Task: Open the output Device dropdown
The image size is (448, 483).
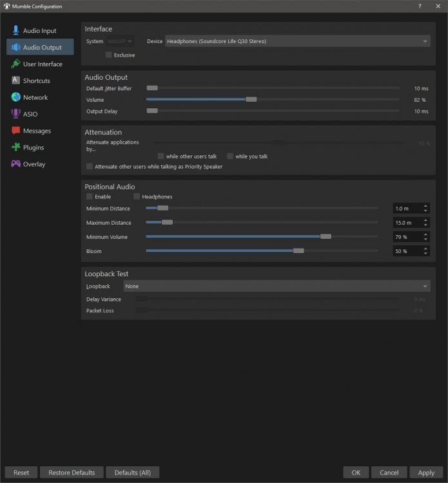Action: click(x=297, y=41)
